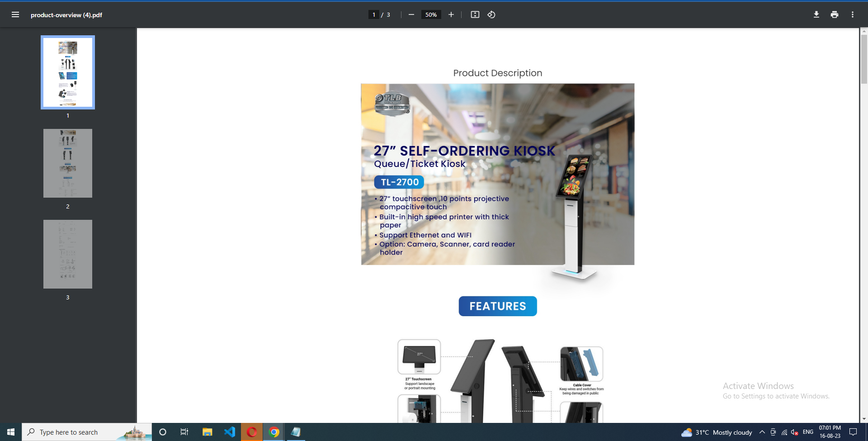Click the scrollbar down arrow
Viewport: 868px width, 441px height.
point(864,419)
